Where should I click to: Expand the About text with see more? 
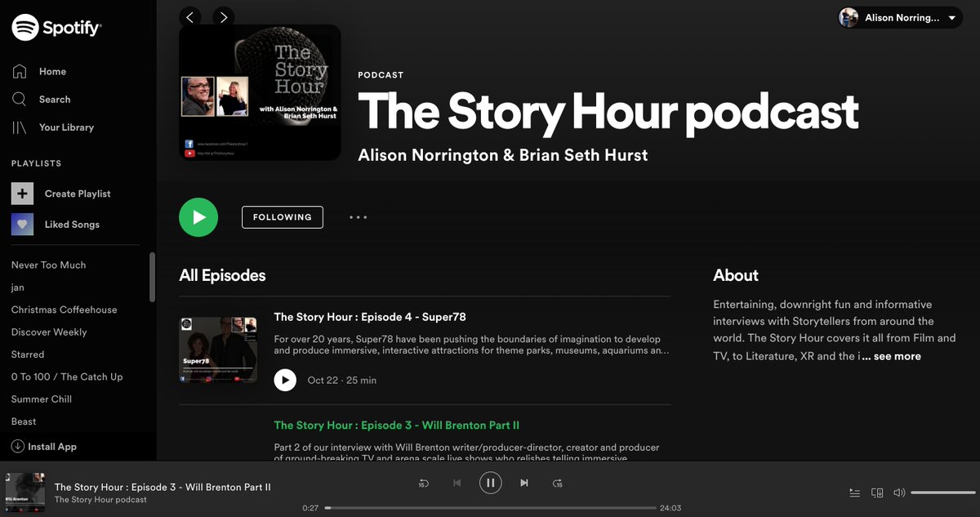coord(895,355)
